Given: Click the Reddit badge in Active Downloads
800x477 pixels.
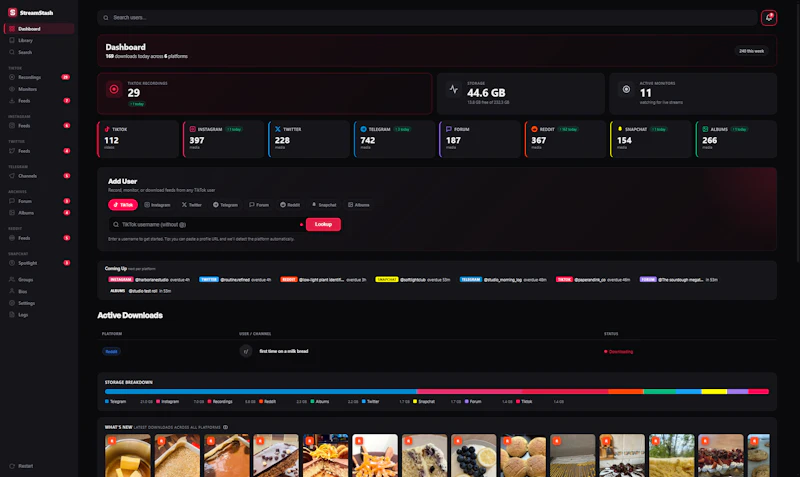Looking at the screenshot, I should pos(111,352).
